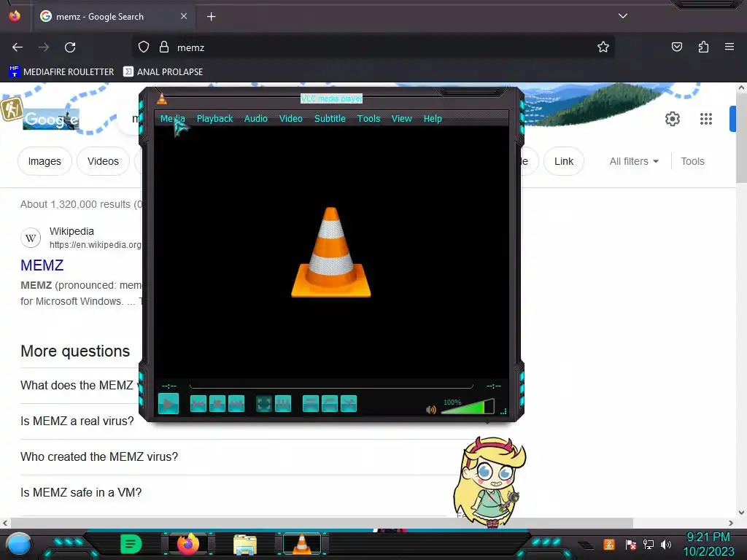Open Firefox extensions puzzle icon
Viewport: 747px width, 560px height.
tap(703, 47)
